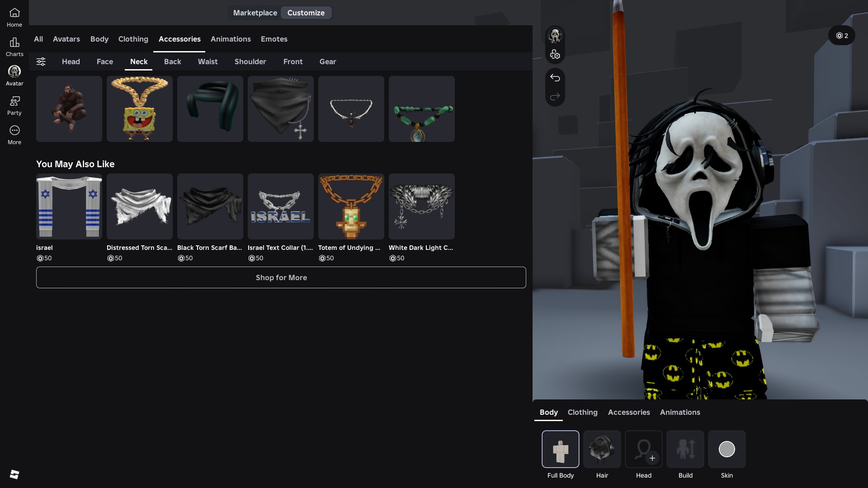Click the 'israel' item name

tap(44, 248)
